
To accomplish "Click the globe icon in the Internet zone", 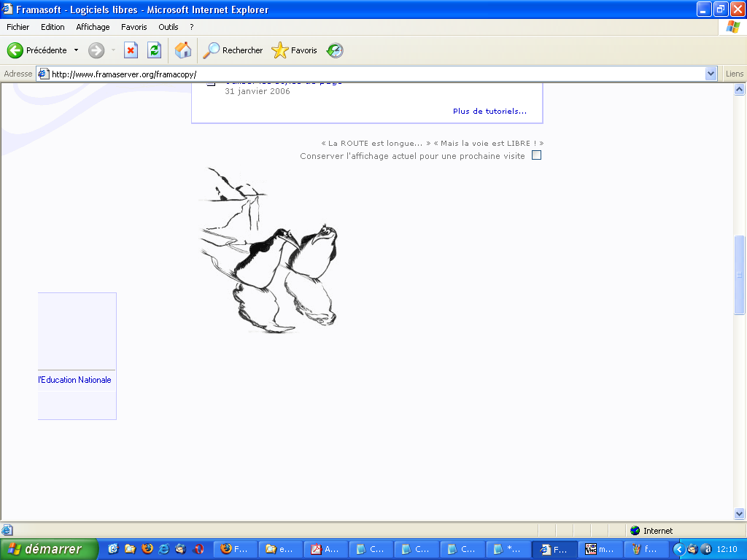I will pos(635,531).
